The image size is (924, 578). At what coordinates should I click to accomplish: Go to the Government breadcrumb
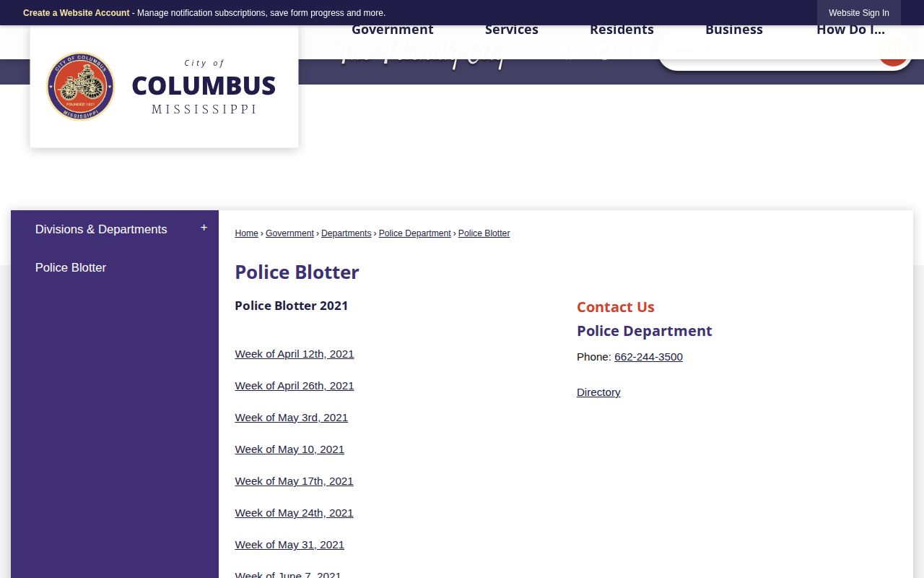pyautogui.click(x=289, y=233)
